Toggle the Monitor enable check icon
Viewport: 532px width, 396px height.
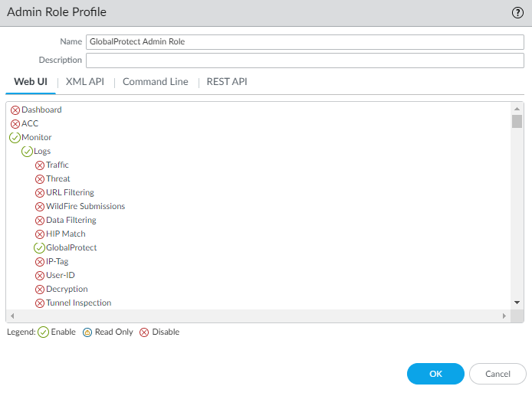pos(15,138)
